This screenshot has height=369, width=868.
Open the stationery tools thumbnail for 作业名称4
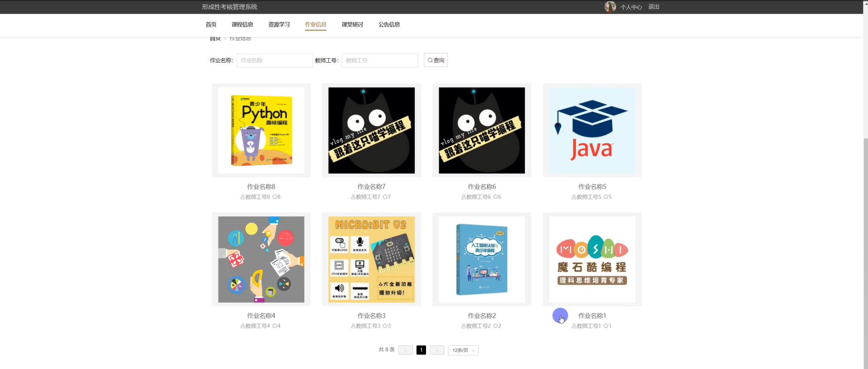point(261,259)
